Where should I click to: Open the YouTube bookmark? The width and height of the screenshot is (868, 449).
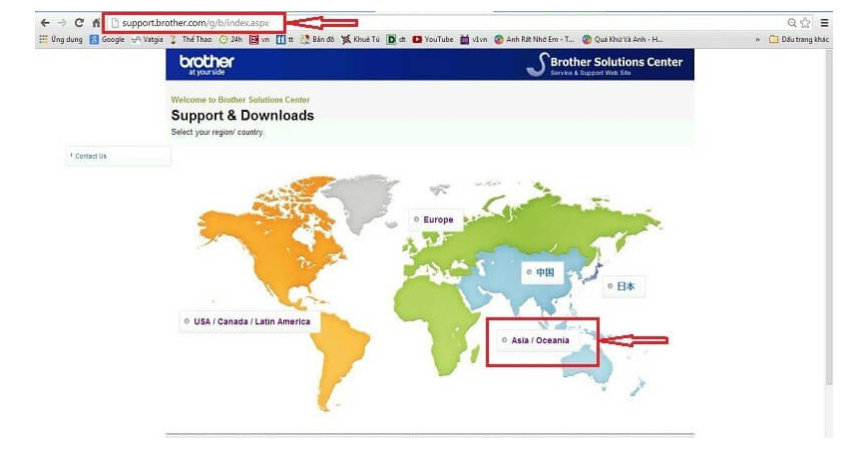click(x=433, y=39)
